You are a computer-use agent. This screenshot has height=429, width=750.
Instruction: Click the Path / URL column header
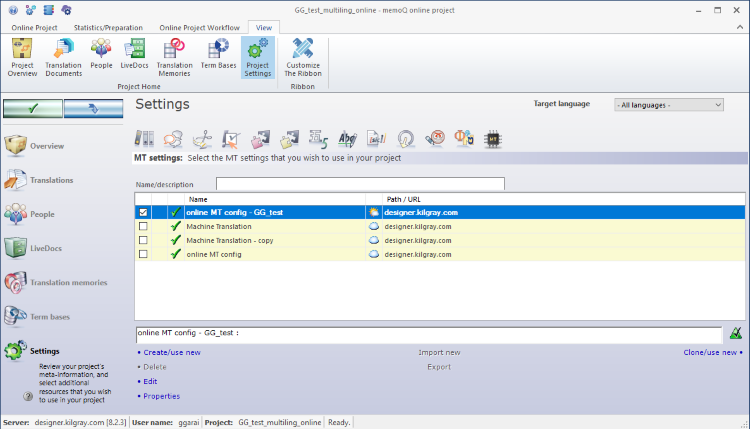coord(563,199)
